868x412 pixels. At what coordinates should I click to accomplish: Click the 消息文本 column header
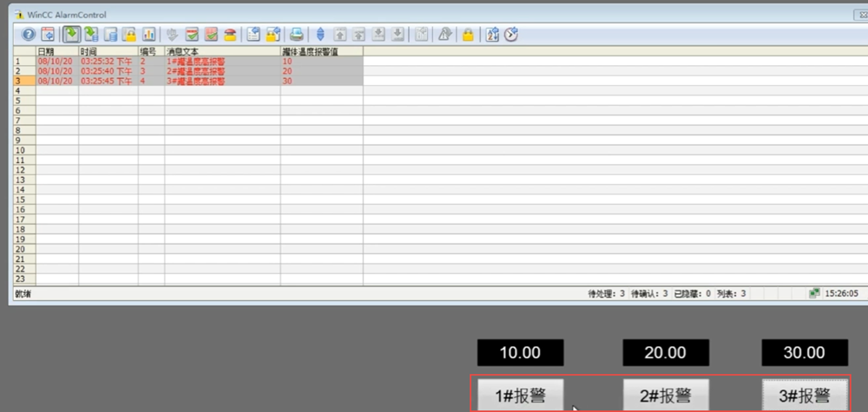(x=221, y=52)
